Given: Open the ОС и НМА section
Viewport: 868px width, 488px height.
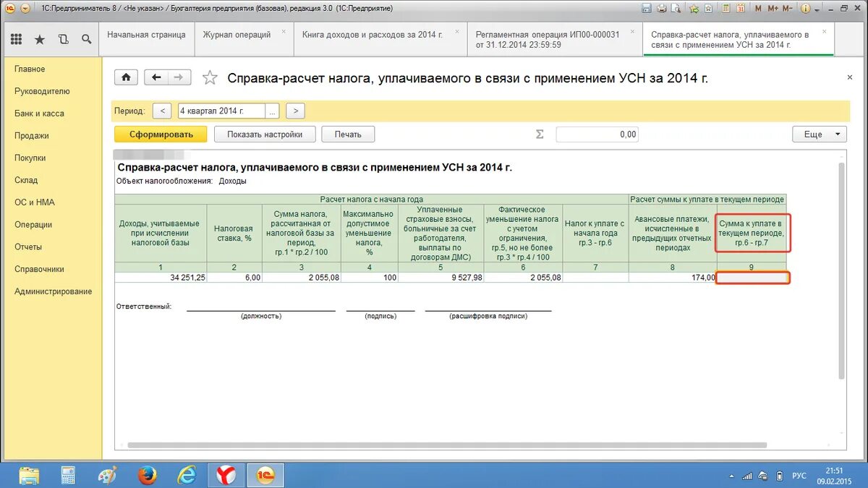Looking at the screenshot, I should [x=35, y=202].
